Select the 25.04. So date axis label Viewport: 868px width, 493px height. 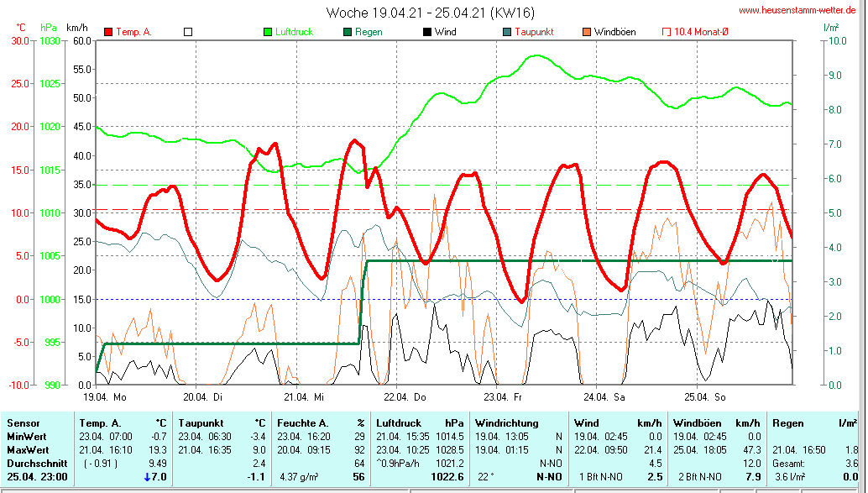(704, 397)
